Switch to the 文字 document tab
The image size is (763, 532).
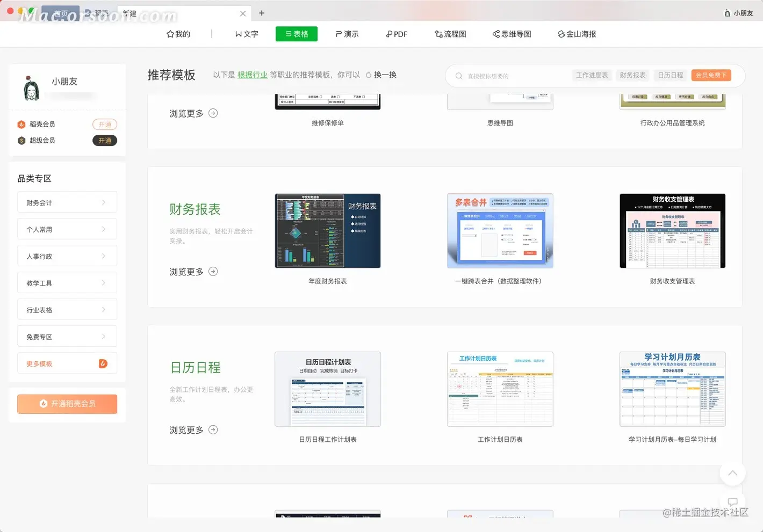point(247,34)
